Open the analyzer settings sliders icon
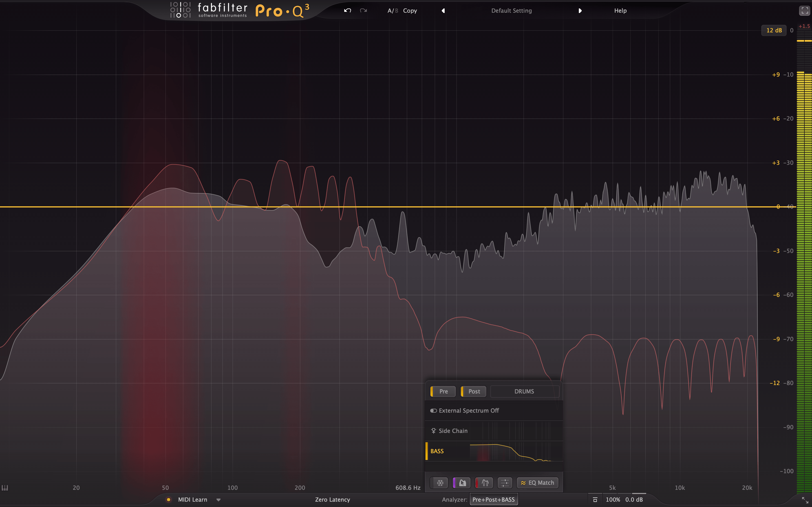 point(505,483)
